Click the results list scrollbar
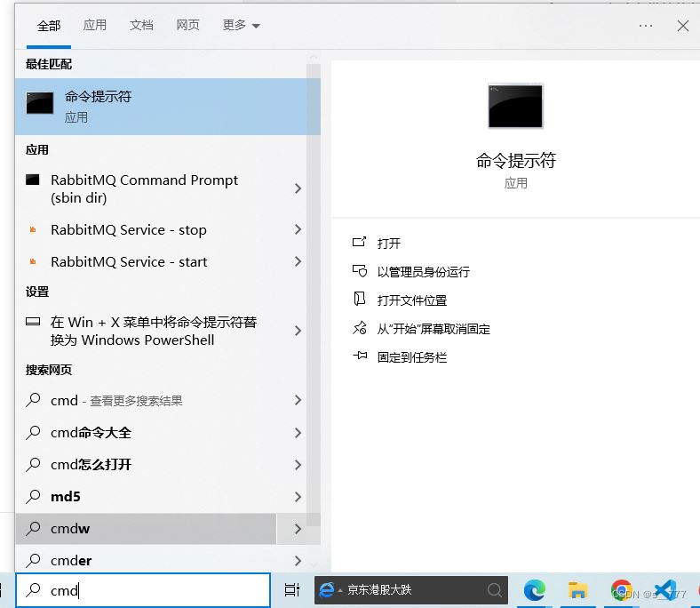 coord(313,267)
